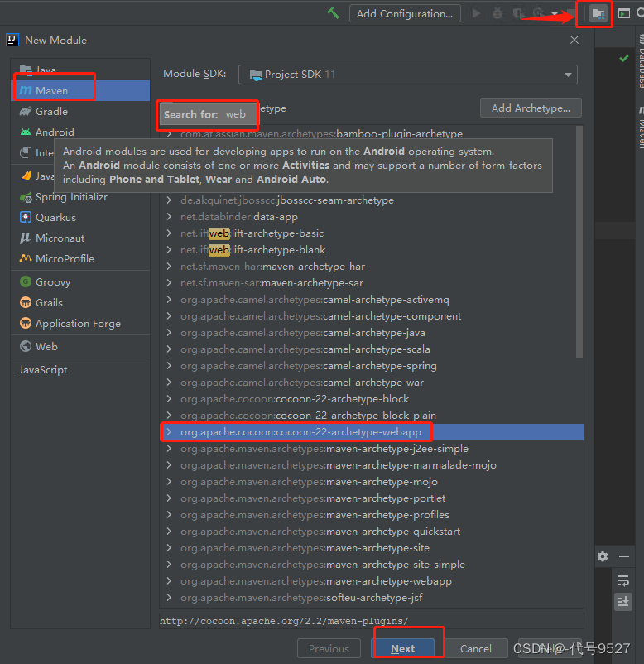Click the green hammer Build Project icon
This screenshot has height=664, width=644.
tap(334, 13)
